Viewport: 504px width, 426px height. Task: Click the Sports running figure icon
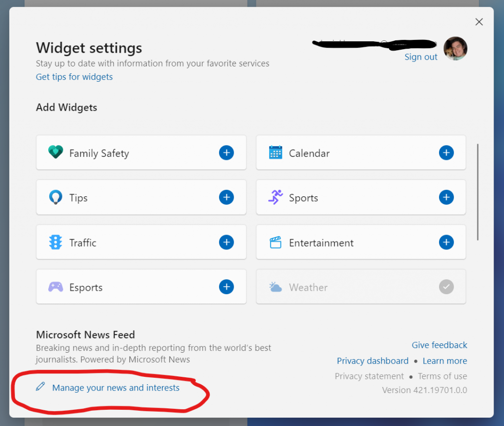coord(276,197)
